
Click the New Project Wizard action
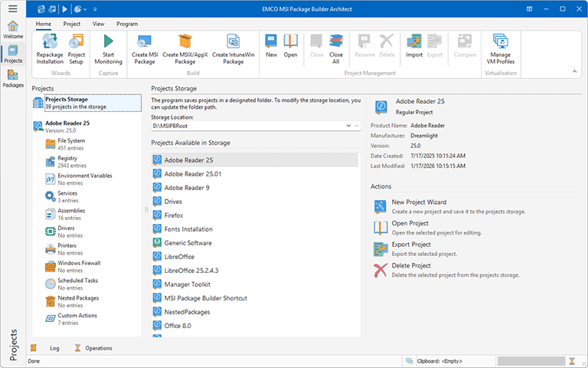(419, 202)
